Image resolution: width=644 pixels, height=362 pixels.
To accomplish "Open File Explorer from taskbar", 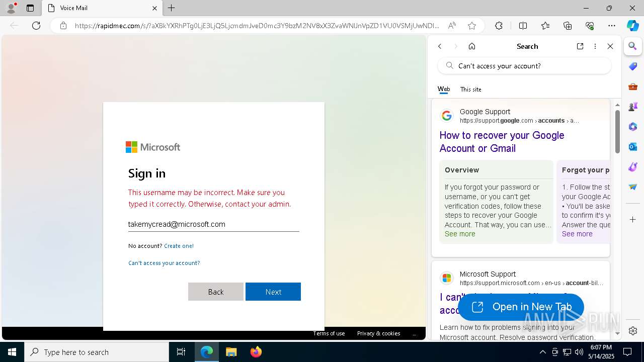I will tap(231, 352).
